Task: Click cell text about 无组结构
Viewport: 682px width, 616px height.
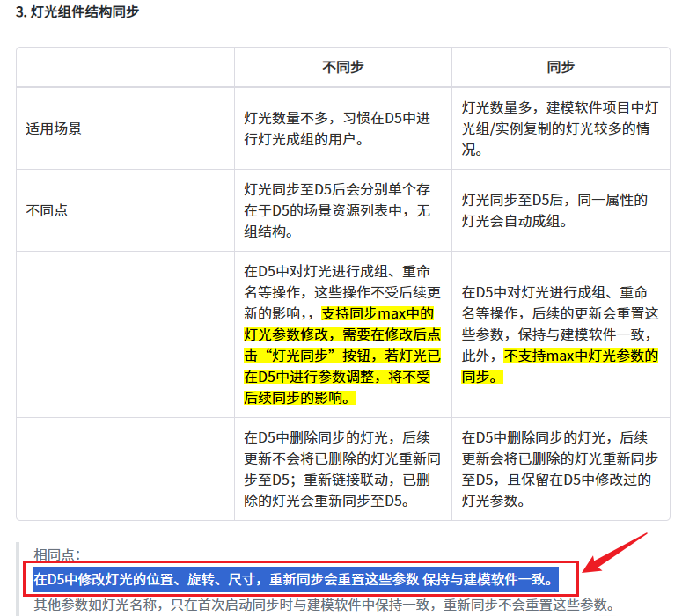Action: (x=338, y=210)
